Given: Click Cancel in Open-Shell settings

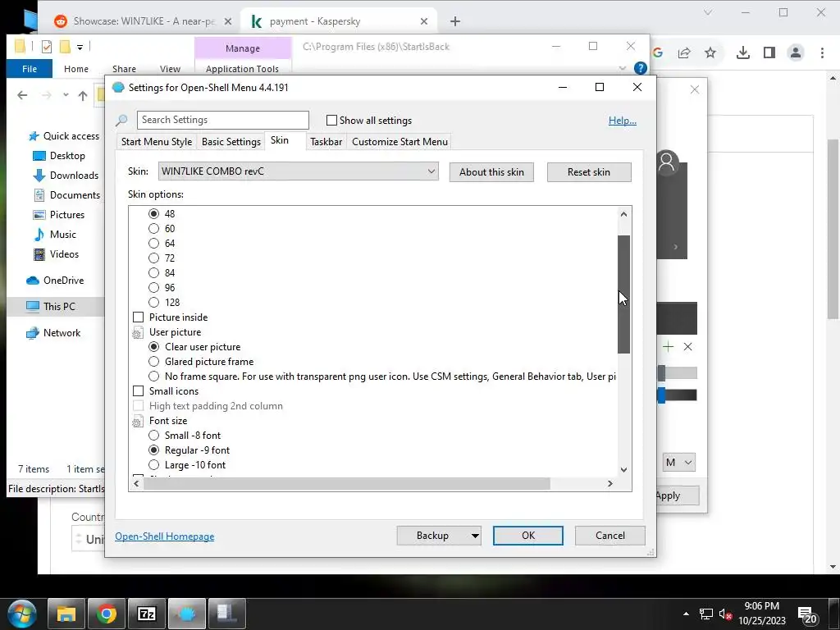Looking at the screenshot, I should 609,536.
